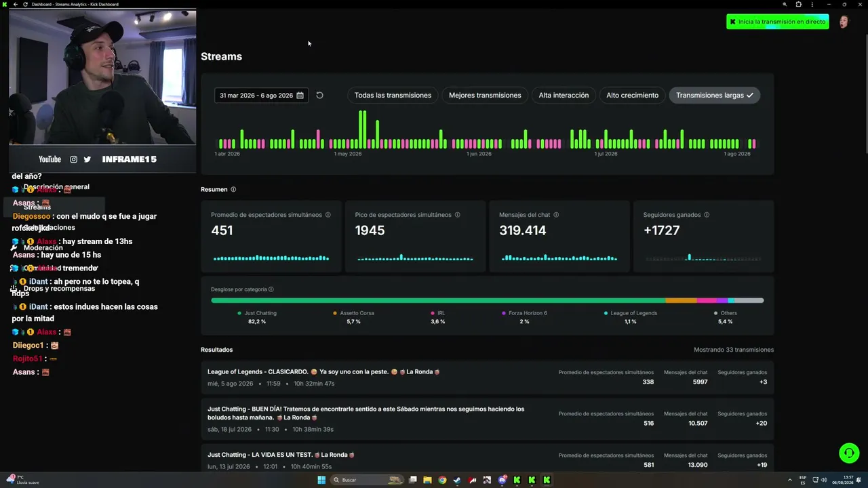The image size is (868, 488).
Task: Click the 451 average viewers value
Action: [222, 230]
